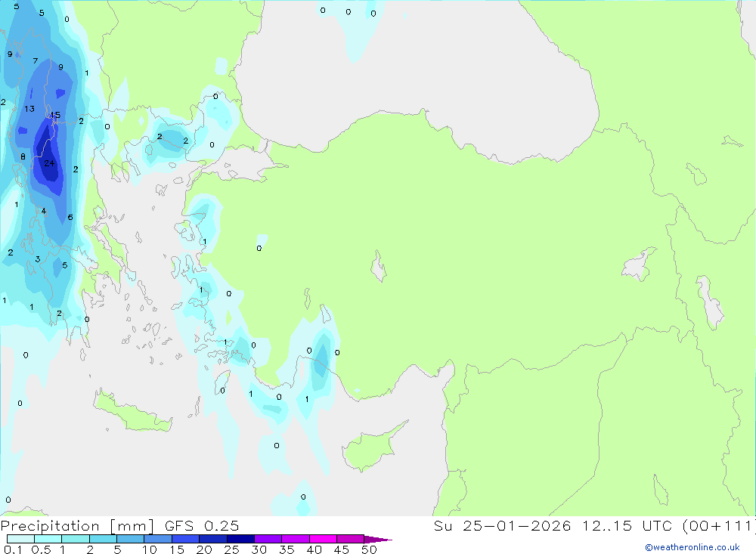Click the 'Su 25-01-2026' date text
Image resolution: width=756 pixels, height=554 pixels.
(502, 525)
